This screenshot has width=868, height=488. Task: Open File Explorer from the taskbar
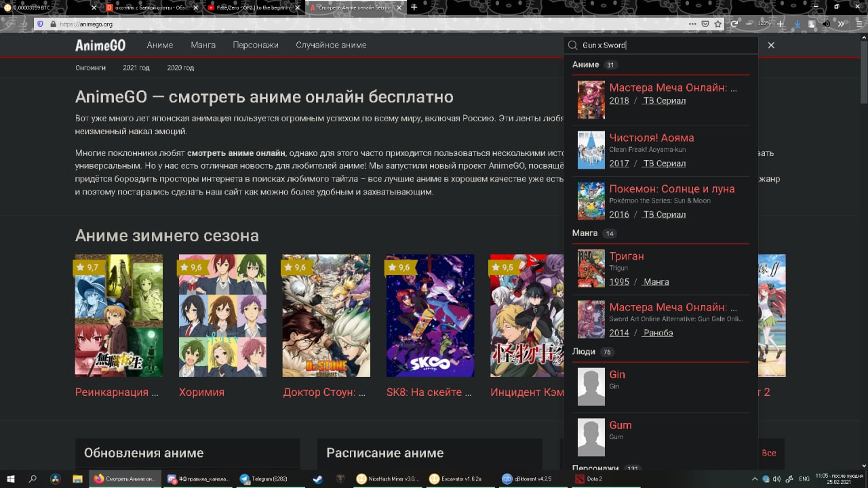point(77,479)
